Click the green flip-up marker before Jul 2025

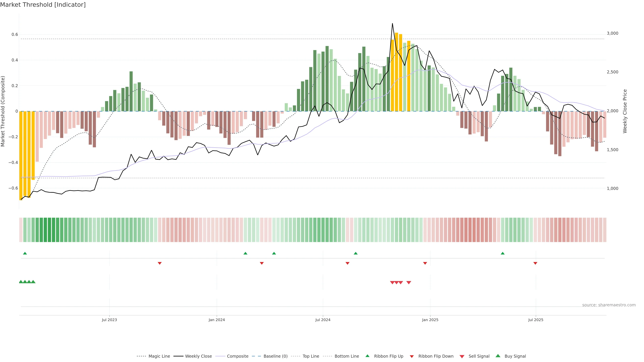click(x=502, y=253)
